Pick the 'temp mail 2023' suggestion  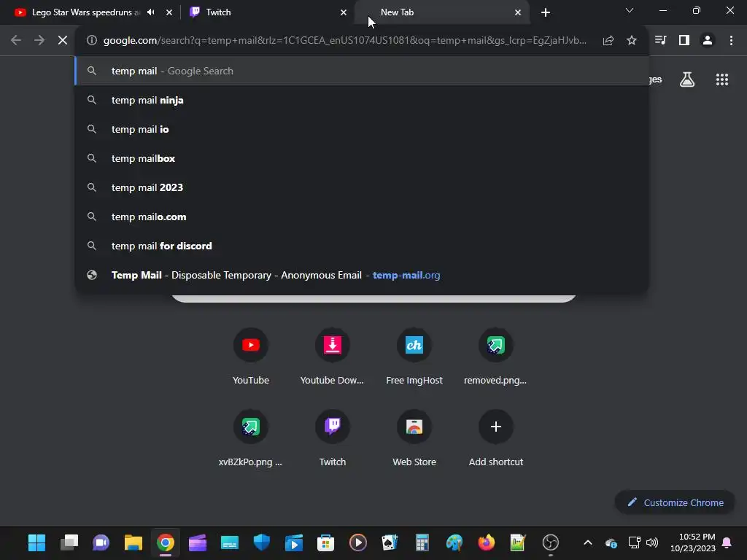tap(362, 187)
